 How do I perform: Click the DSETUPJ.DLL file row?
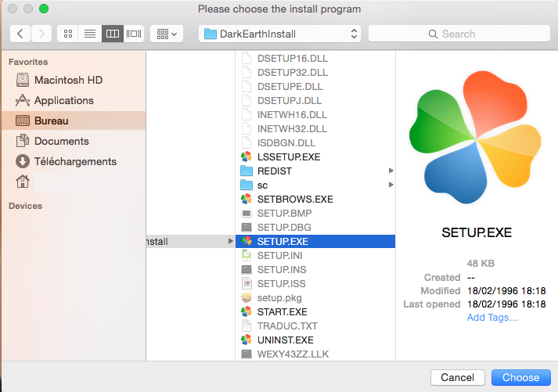click(x=315, y=101)
